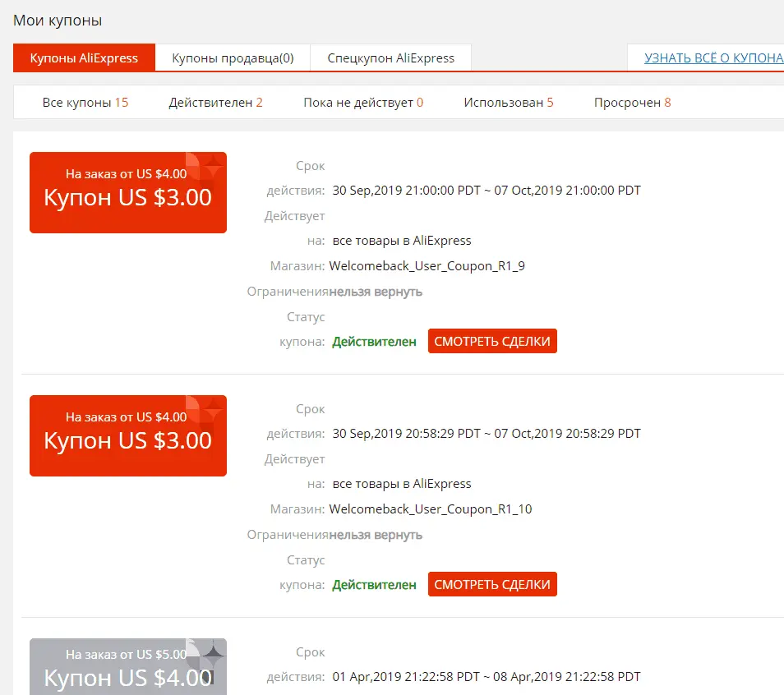Click the Мои купоны page heading
Image resolution: width=784 pixels, height=695 pixels.
pyautogui.click(x=58, y=21)
